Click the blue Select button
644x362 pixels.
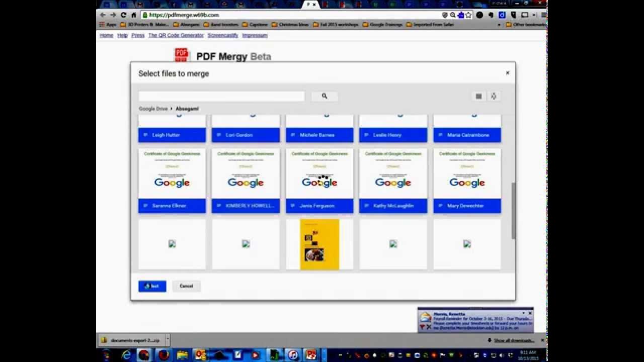pyautogui.click(x=152, y=286)
